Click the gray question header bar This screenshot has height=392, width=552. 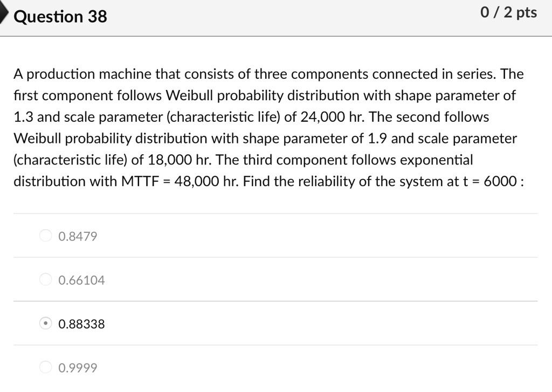click(x=276, y=18)
